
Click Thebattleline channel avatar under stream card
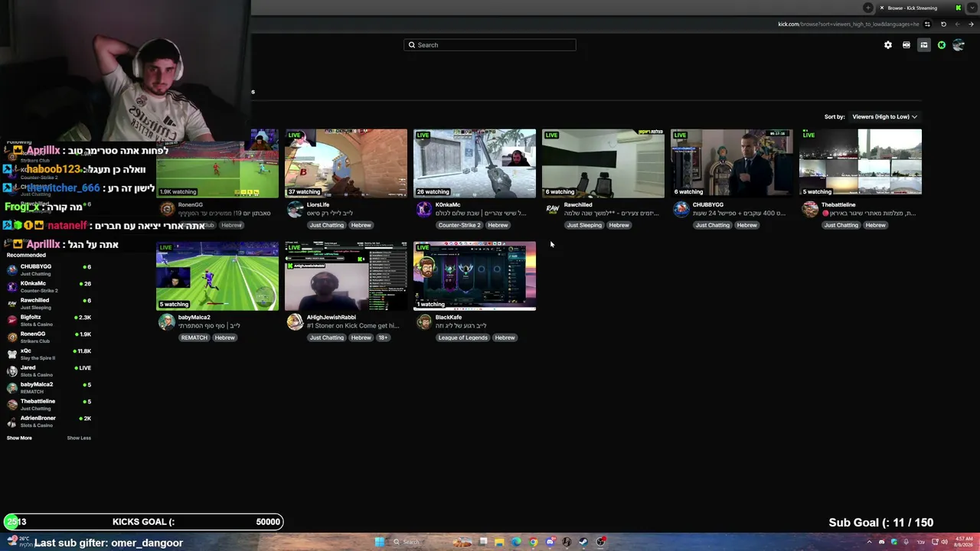click(809, 210)
